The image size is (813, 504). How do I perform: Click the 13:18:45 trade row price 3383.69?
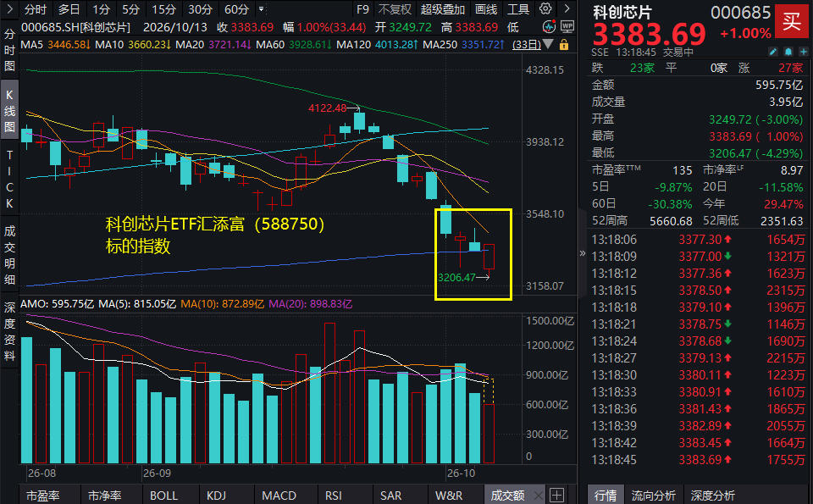pyautogui.click(x=700, y=460)
